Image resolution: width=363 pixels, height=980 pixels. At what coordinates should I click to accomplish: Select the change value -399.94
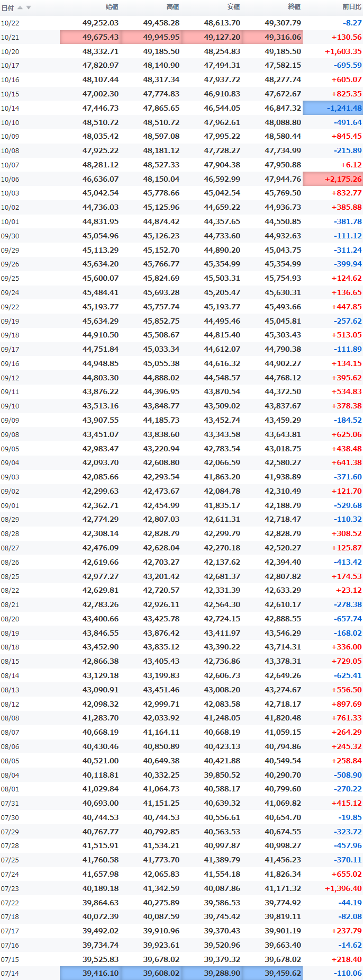point(348,264)
